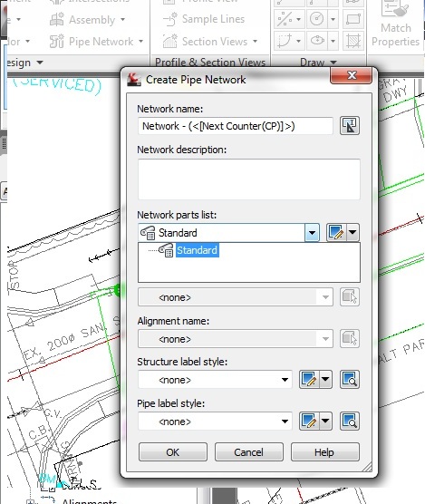
Task: Expand the Profile & Section Views panel
Action: tap(210, 62)
